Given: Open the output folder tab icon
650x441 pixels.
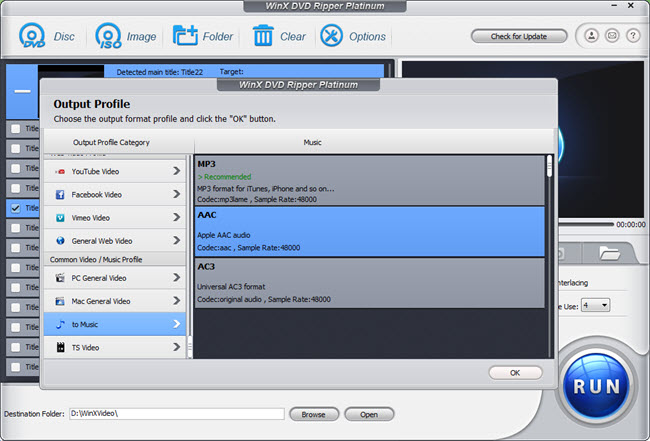Looking at the screenshot, I should [x=609, y=254].
